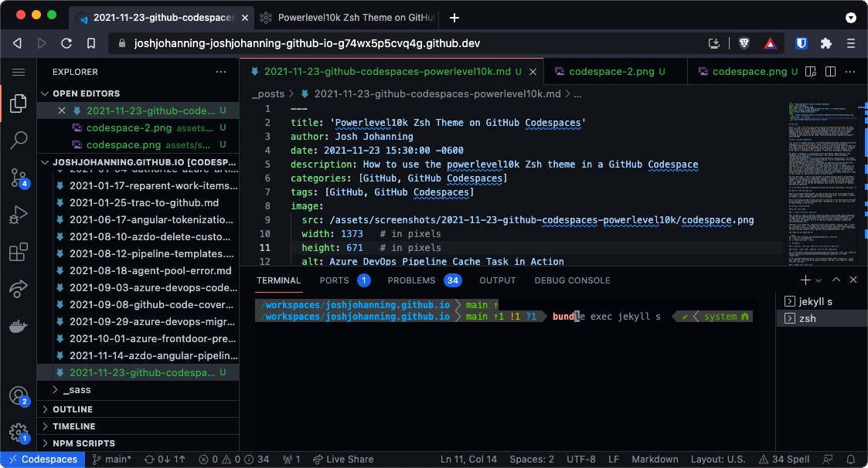The image size is (868, 468).
Task: Split the editor to the right
Action: pyautogui.click(x=831, y=72)
